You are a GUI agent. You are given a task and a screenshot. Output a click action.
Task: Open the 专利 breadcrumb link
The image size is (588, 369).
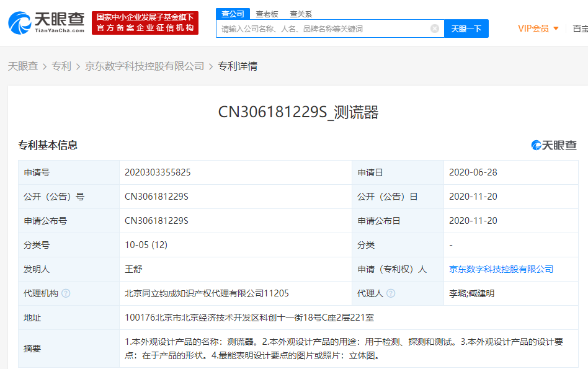coord(61,66)
